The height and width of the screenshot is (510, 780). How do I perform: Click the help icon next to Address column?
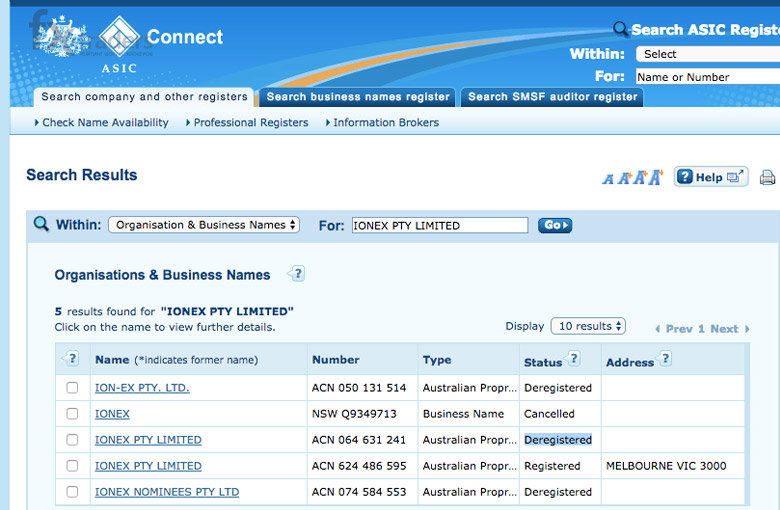(665, 358)
